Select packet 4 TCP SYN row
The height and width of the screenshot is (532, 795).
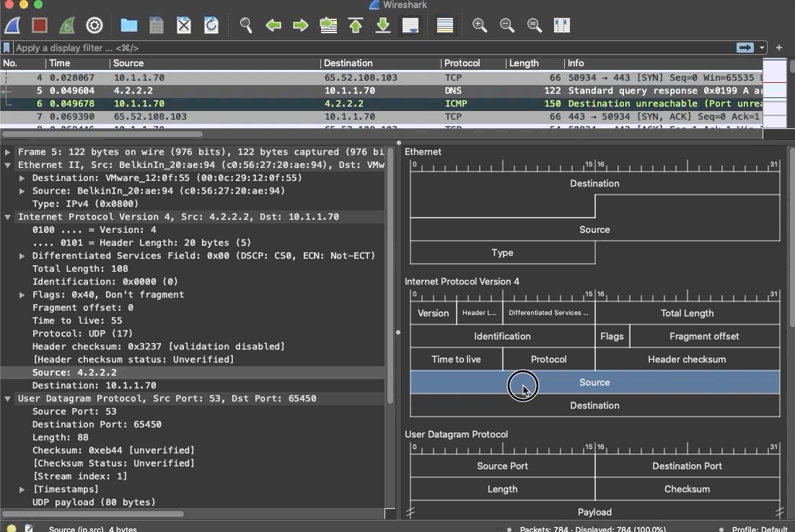[x=382, y=78]
